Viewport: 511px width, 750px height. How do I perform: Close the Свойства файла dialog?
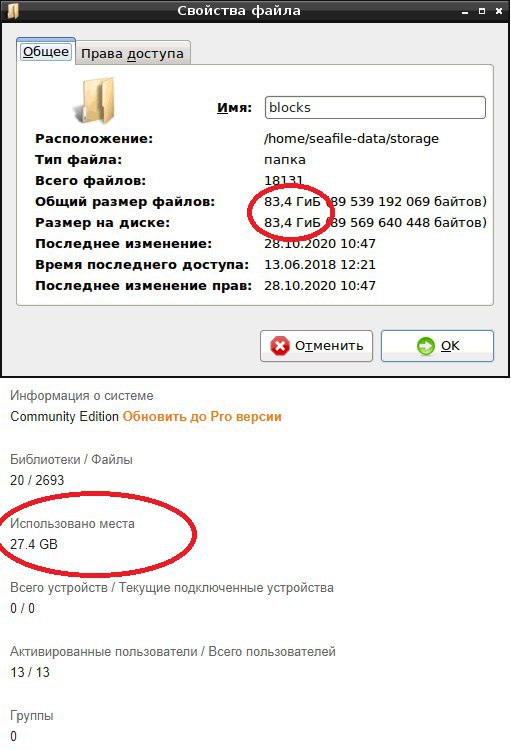499,11
